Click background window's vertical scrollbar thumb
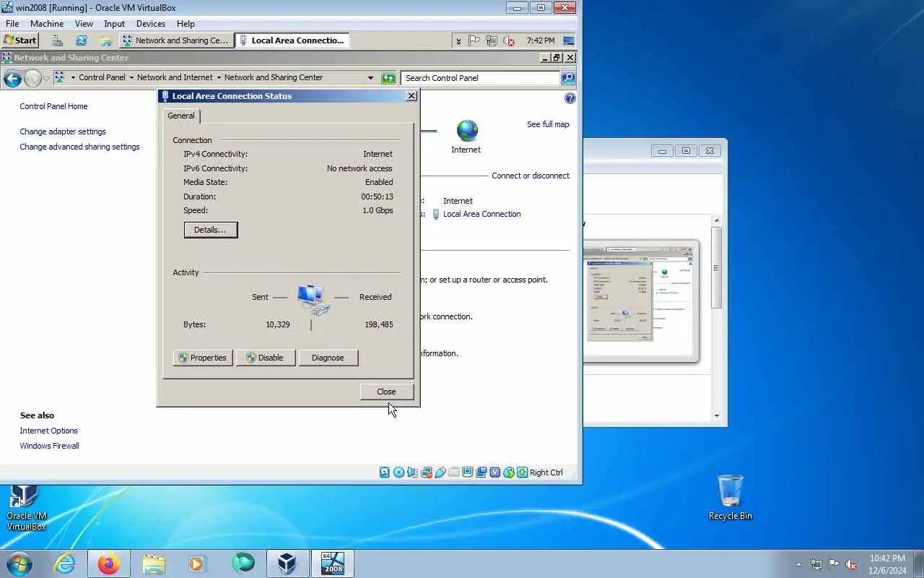Viewport: 924px width, 578px height. (x=716, y=268)
